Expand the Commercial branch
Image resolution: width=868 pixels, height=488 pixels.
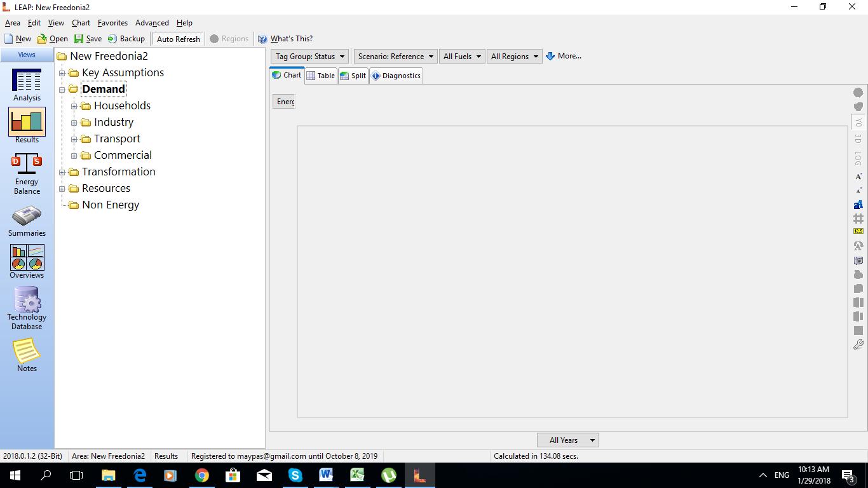(x=74, y=156)
